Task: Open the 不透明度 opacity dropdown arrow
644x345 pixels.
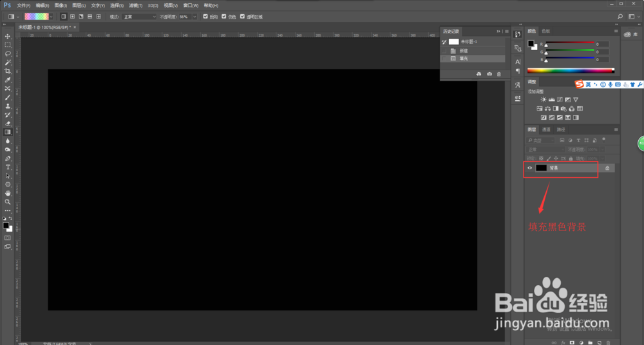Action: [x=194, y=17]
